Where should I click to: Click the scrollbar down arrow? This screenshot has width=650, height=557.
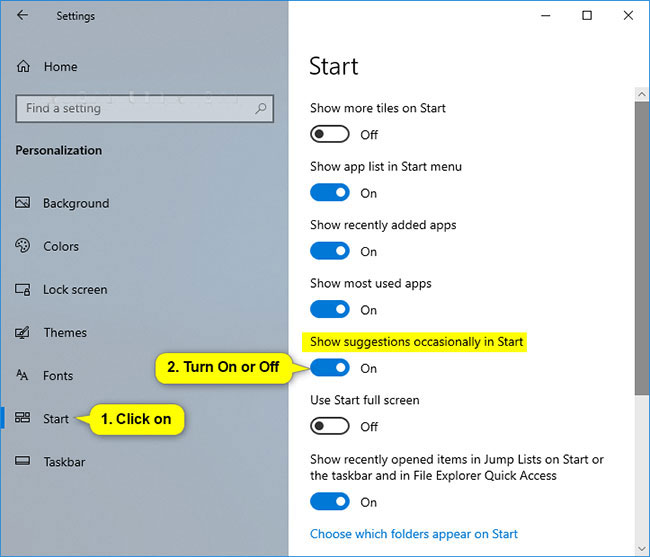642,550
